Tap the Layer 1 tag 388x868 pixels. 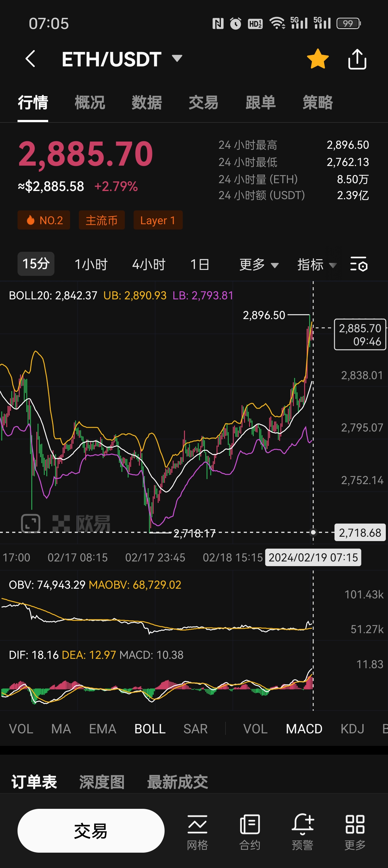click(158, 220)
